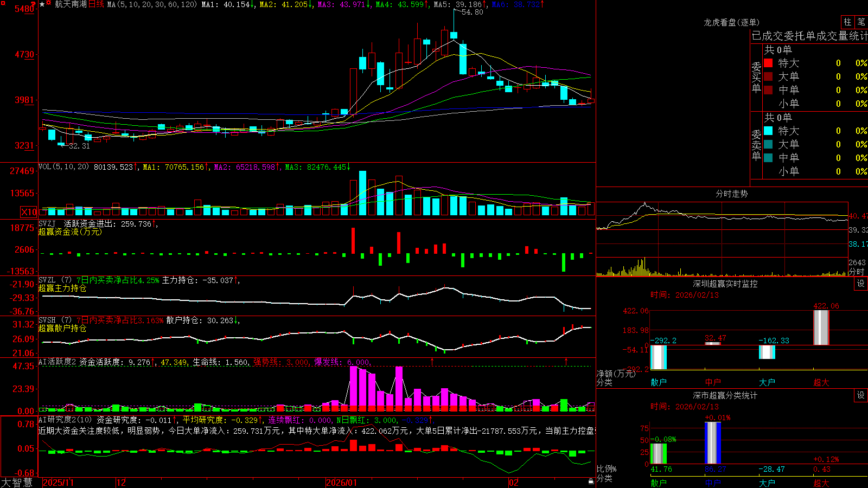868x488 pixels.
Task: Click the 龙虎看盘(逐单) panel title
Action: [x=731, y=22]
